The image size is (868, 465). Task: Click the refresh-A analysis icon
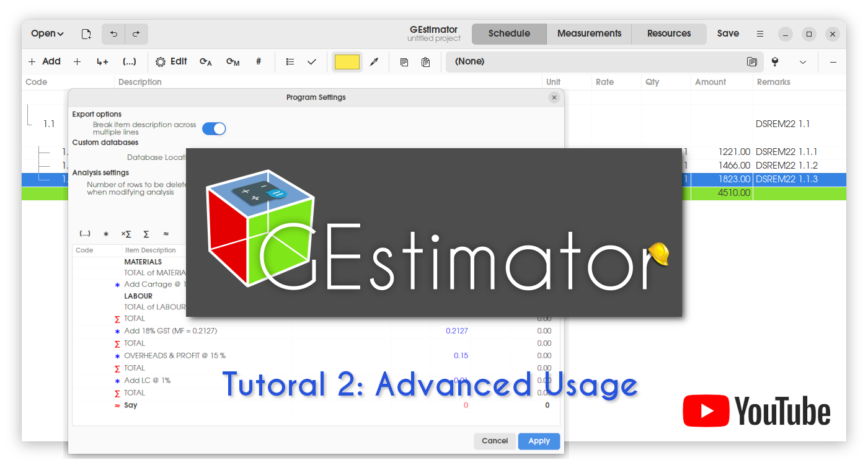pyautogui.click(x=206, y=61)
